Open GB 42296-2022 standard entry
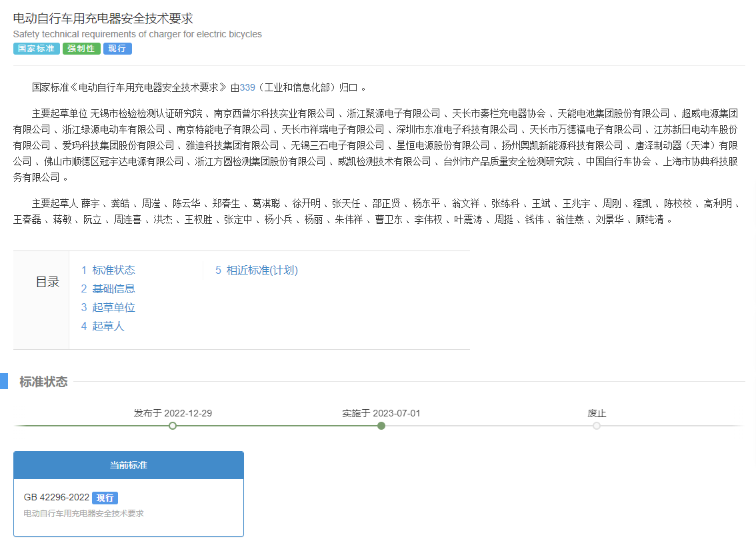756x559 pixels. 57,498
